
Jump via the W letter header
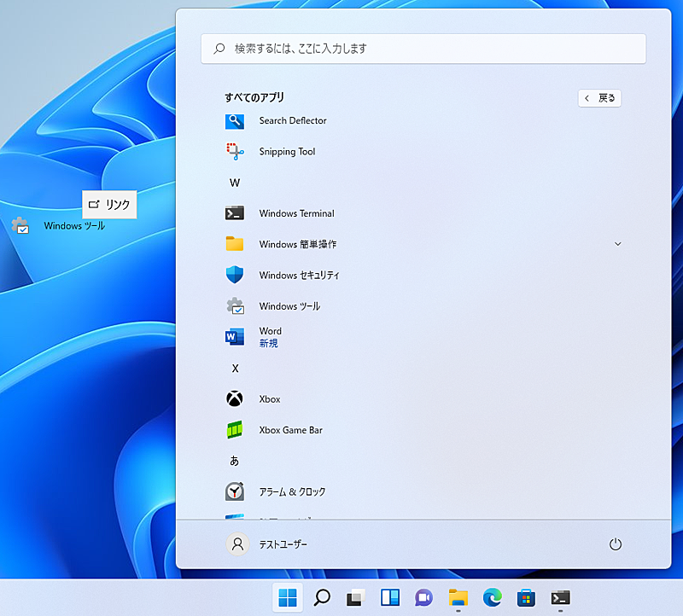(x=235, y=183)
